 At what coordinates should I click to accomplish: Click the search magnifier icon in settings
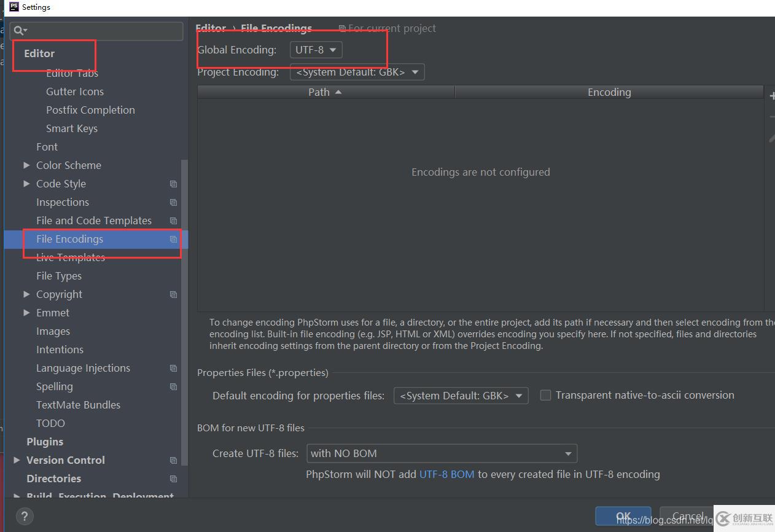point(20,31)
